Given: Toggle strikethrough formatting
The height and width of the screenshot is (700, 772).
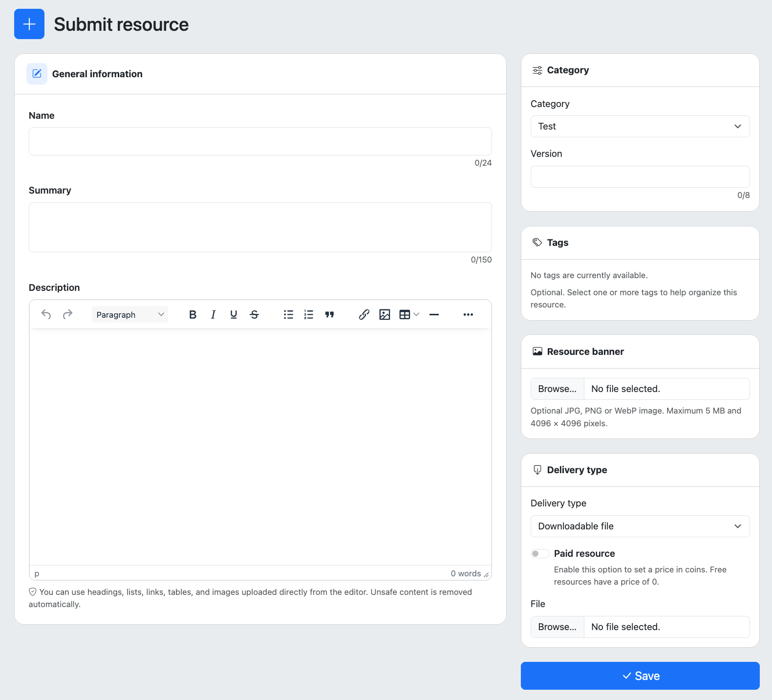Looking at the screenshot, I should (x=254, y=314).
